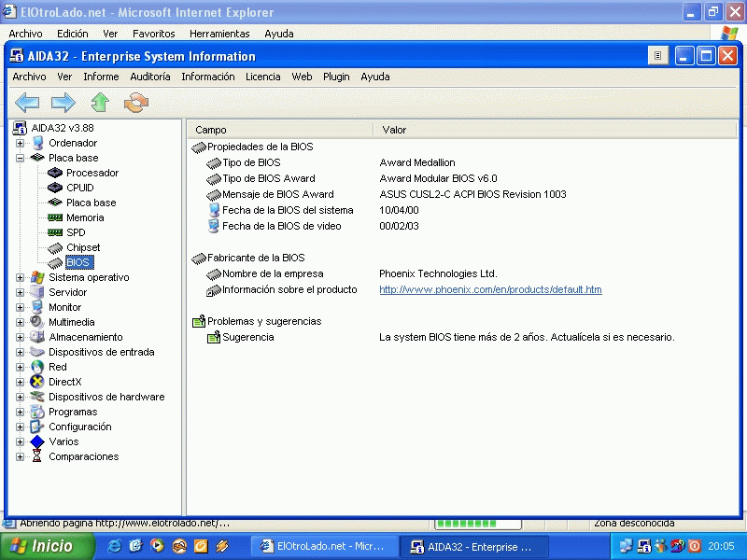Screen dimensions: 747x560
Task: Click the taskbar clock showing 20:05
Action: point(721,546)
